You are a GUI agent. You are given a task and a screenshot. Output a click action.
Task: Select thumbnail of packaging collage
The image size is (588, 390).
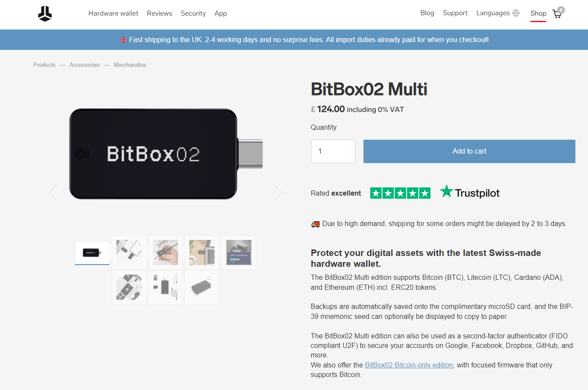(x=129, y=287)
